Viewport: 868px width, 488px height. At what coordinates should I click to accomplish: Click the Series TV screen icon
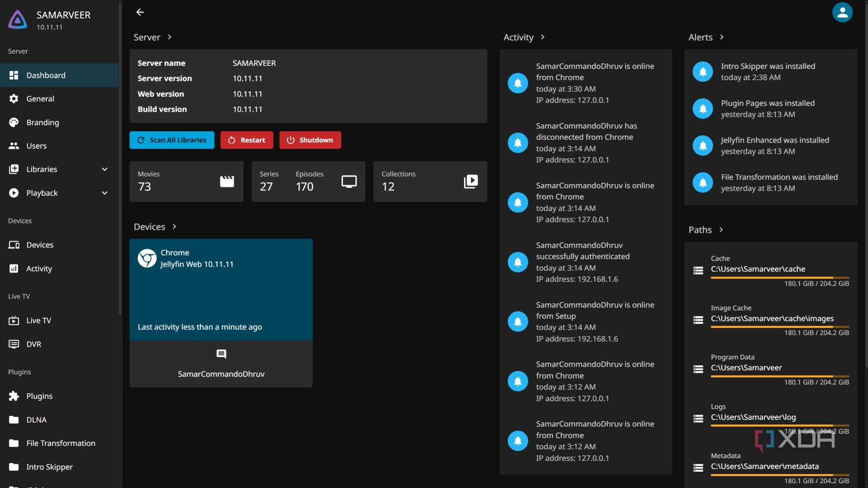[349, 181]
